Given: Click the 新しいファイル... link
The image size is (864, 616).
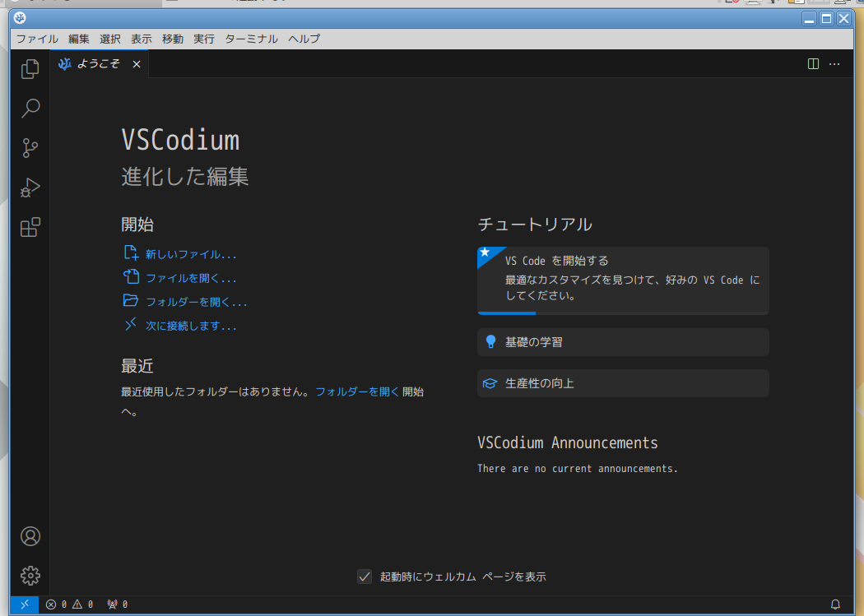Looking at the screenshot, I should (x=191, y=254).
